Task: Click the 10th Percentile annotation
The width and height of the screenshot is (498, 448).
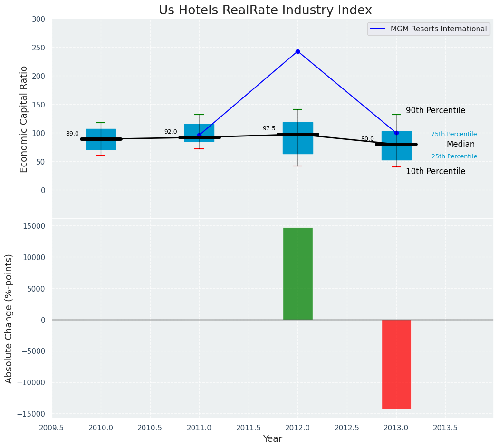Action: click(435, 171)
